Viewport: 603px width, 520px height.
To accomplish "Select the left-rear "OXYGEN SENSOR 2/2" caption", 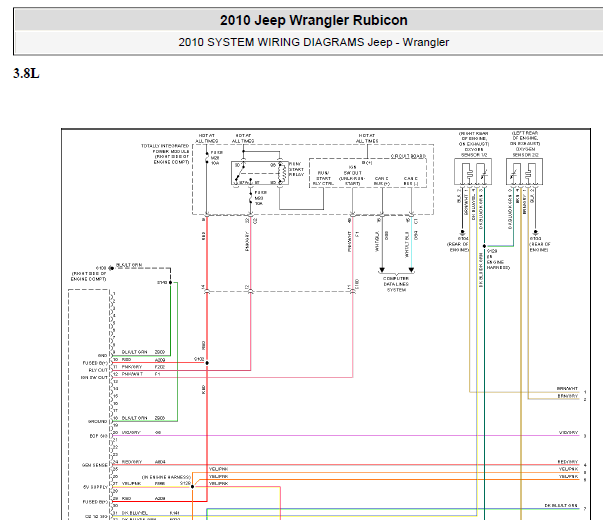I will pos(525,144).
